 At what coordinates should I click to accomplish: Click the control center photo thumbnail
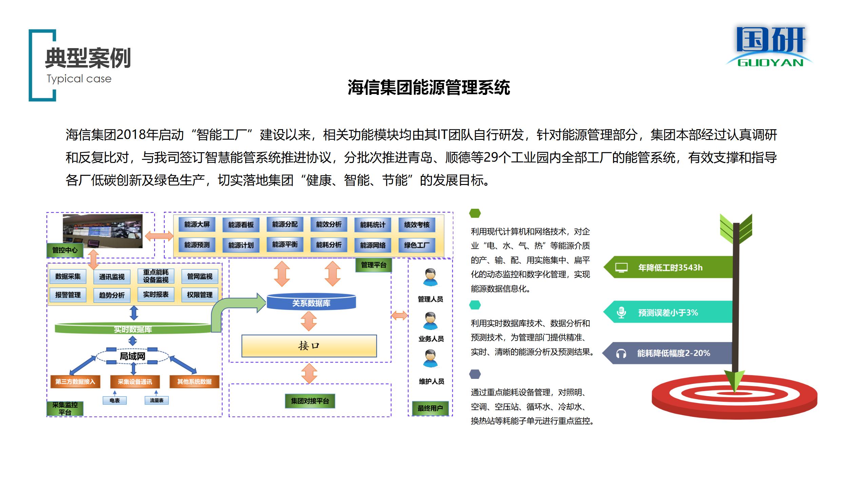pyautogui.click(x=103, y=231)
